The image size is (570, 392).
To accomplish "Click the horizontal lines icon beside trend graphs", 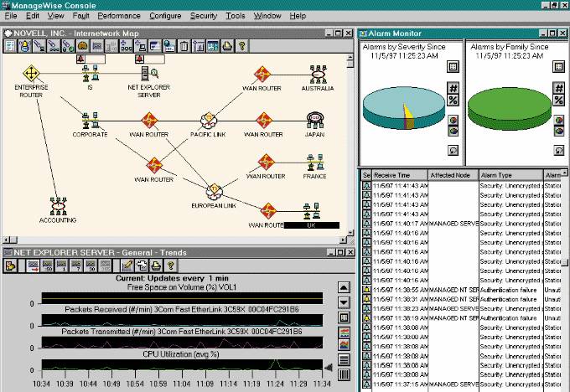I will point(344,359).
